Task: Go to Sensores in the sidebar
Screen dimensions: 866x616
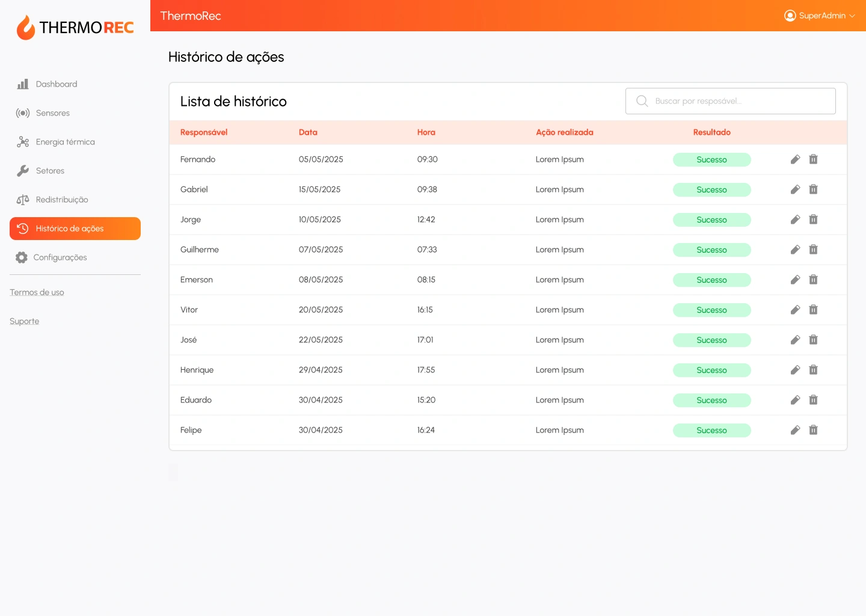Action: pyautogui.click(x=52, y=113)
